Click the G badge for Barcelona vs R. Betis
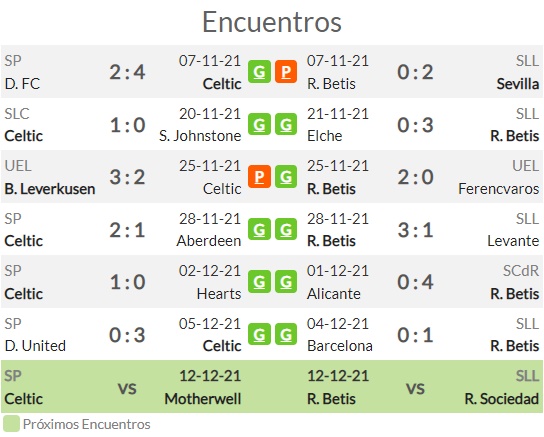544x437 pixels. click(286, 335)
